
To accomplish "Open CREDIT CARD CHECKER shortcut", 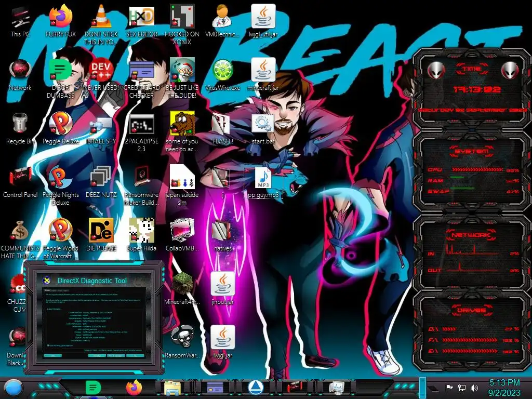I will (x=141, y=78).
